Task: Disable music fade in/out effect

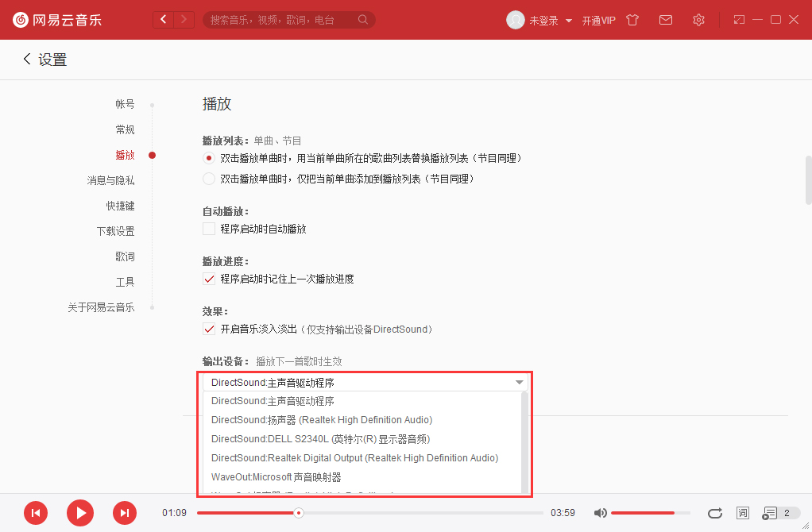Action: (209, 329)
